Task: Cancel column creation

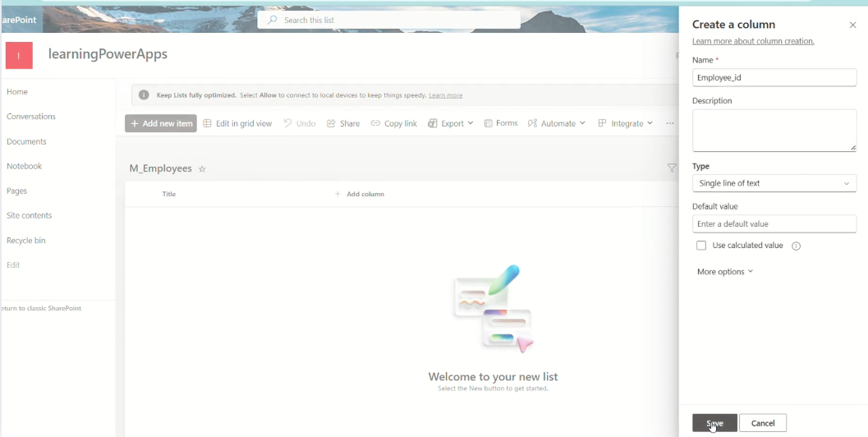Action: 763,423
